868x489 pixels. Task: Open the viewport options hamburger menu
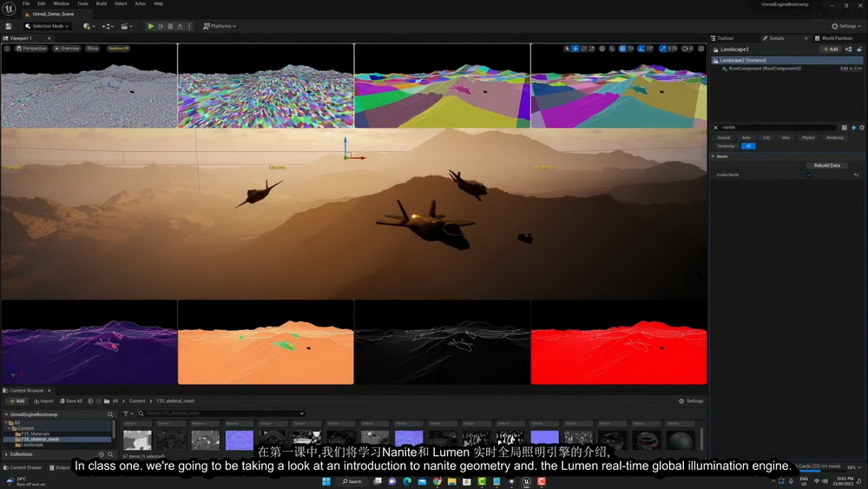[x=7, y=49]
